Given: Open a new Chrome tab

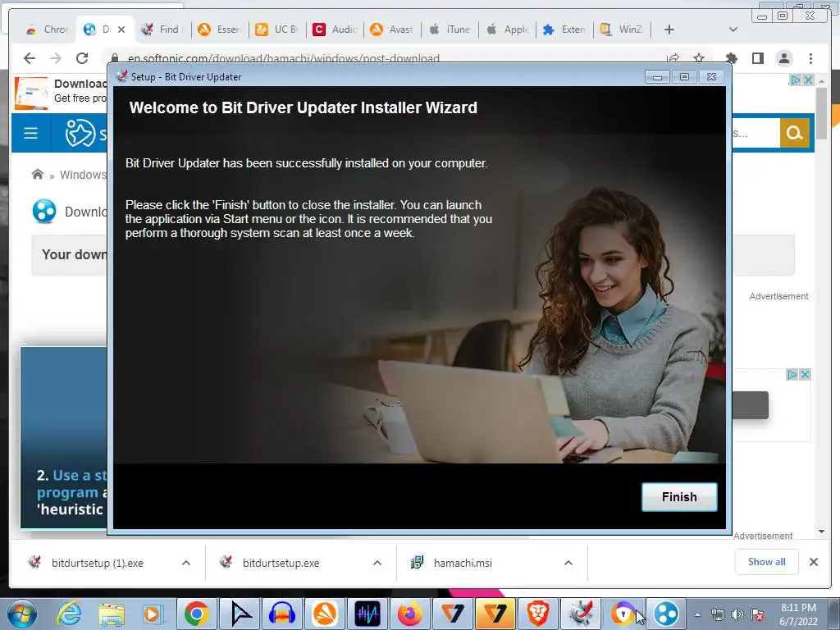Looking at the screenshot, I should click(669, 30).
